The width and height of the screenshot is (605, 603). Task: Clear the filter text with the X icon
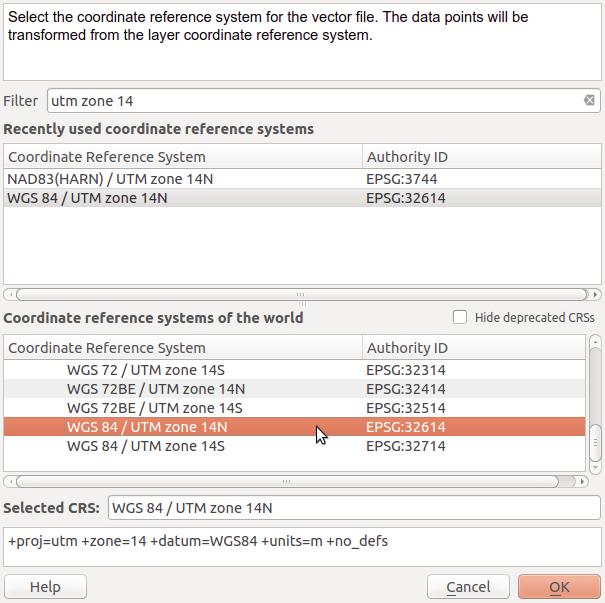tap(589, 100)
